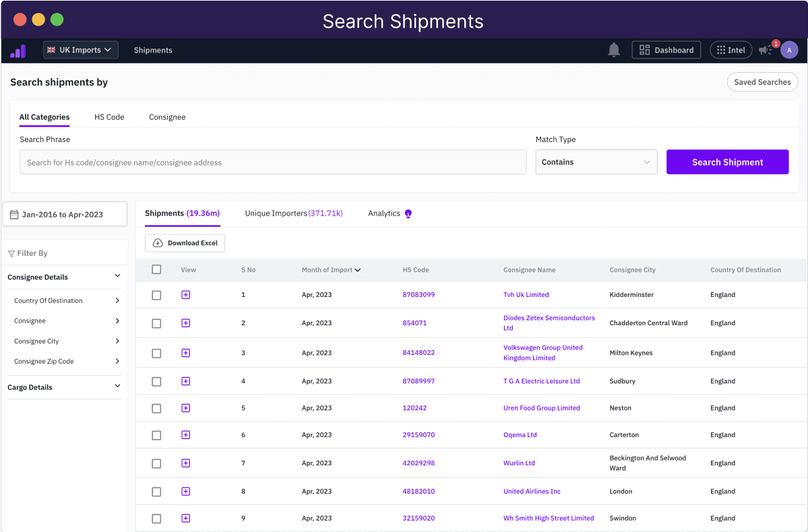
Task: Click the Kidderminster city cell
Action: coord(631,294)
